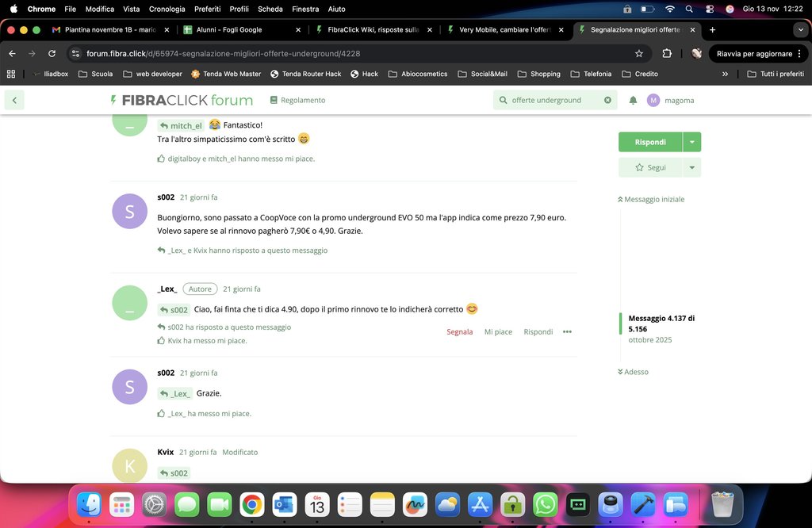Open the Scuola bookmarks folder
The height and width of the screenshot is (528, 812).
pyautogui.click(x=95, y=74)
